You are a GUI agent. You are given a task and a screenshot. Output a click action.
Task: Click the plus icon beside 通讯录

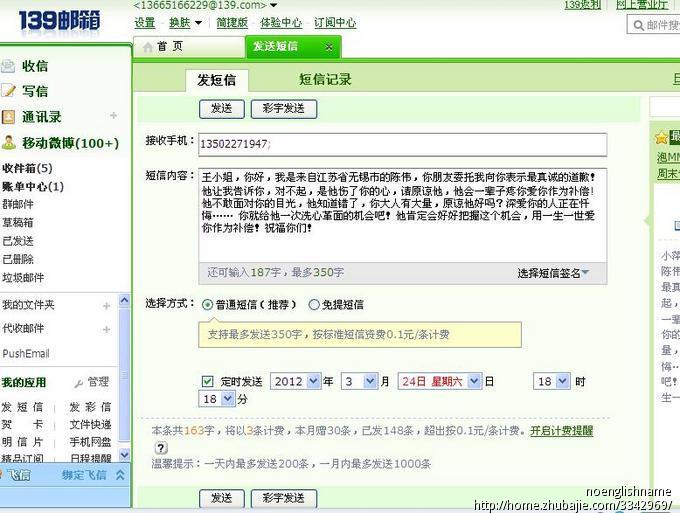(114, 115)
